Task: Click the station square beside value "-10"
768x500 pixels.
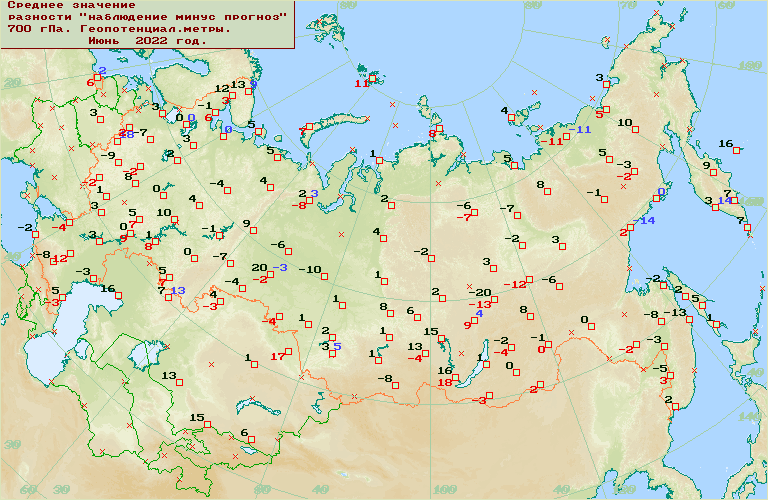Action: 324,277
